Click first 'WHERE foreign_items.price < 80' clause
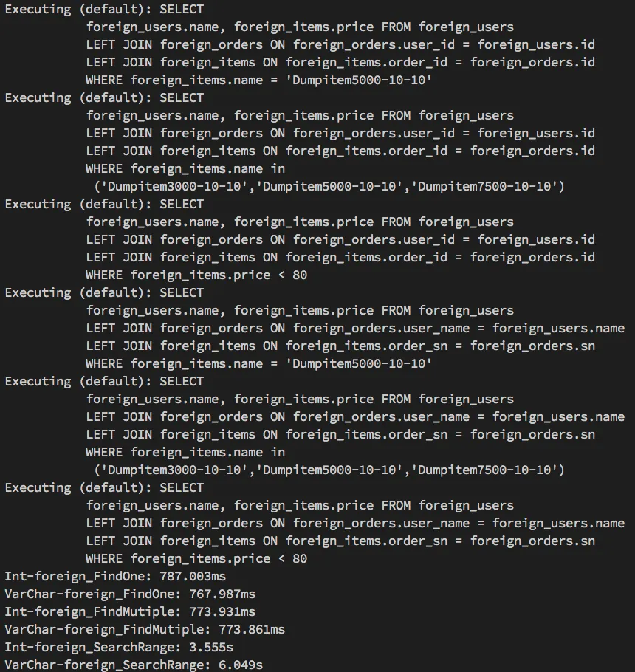This screenshot has height=672, width=635. [x=196, y=275]
